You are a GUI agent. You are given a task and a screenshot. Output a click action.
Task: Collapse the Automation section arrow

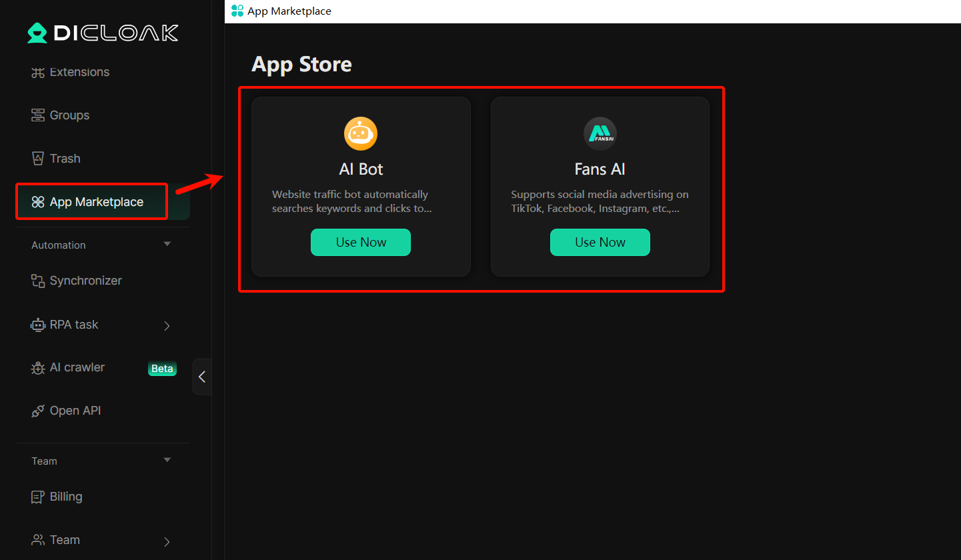pyautogui.click(x=167, y=244)
